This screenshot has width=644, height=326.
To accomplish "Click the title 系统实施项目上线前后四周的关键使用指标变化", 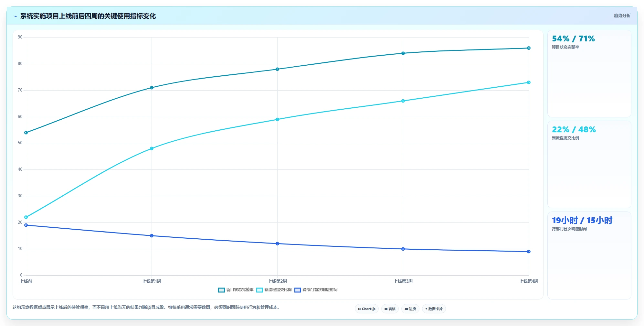I will (x=88, y=16).
